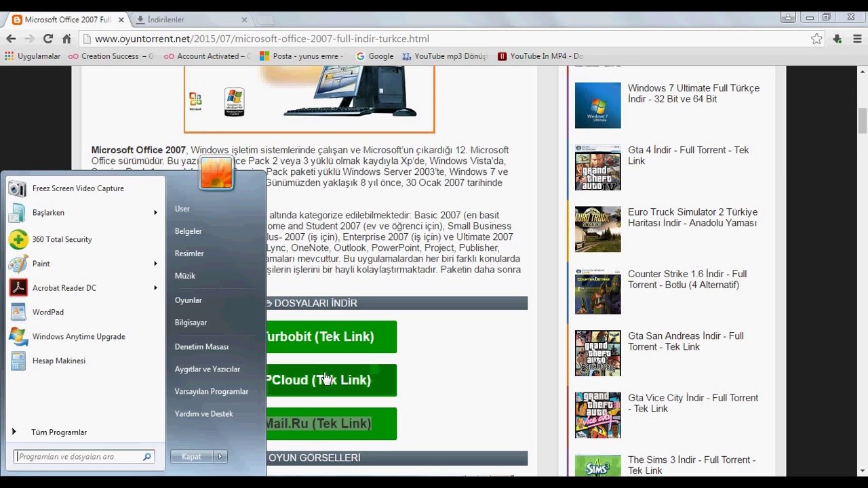The width and height of the screenshot is (868, 488).
Task: Open Windows Anytime Upgrade icon
Action: [18, 337]
